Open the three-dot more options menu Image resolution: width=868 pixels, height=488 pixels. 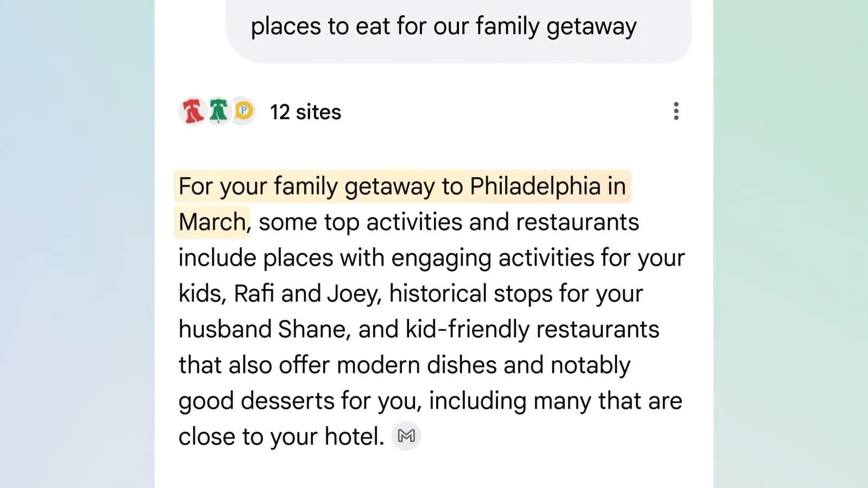(676, 111)
